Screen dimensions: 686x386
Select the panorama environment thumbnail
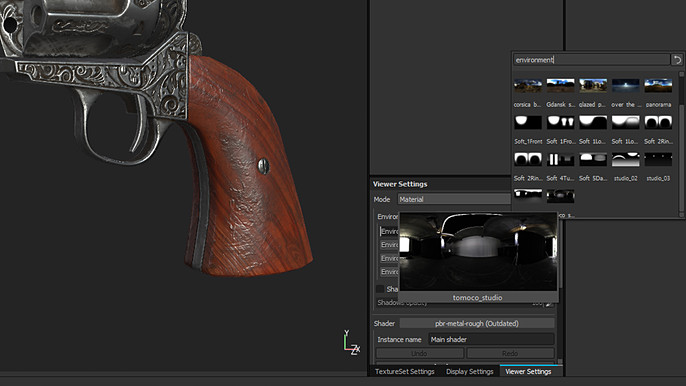[x=658, y=85]
